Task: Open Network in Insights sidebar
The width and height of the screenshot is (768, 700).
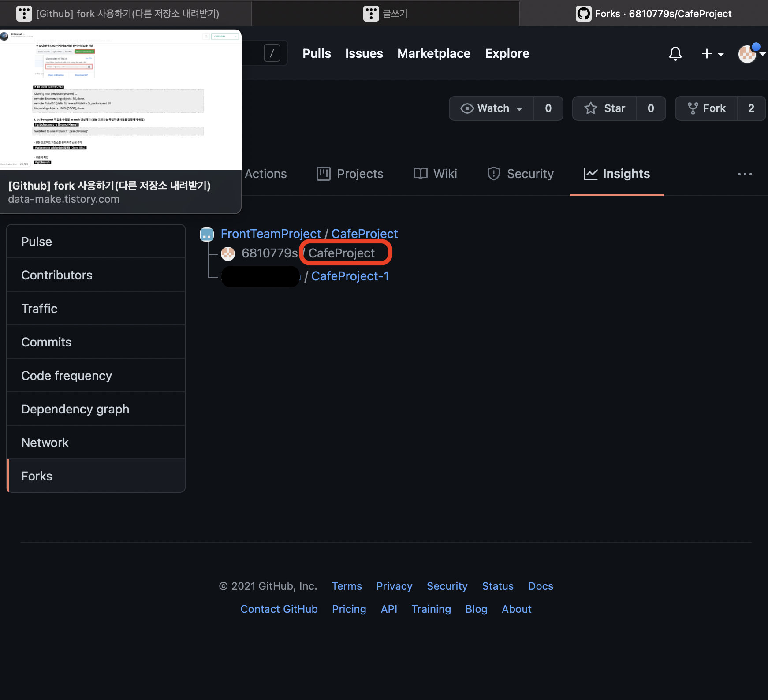Action: coord(96,443)
